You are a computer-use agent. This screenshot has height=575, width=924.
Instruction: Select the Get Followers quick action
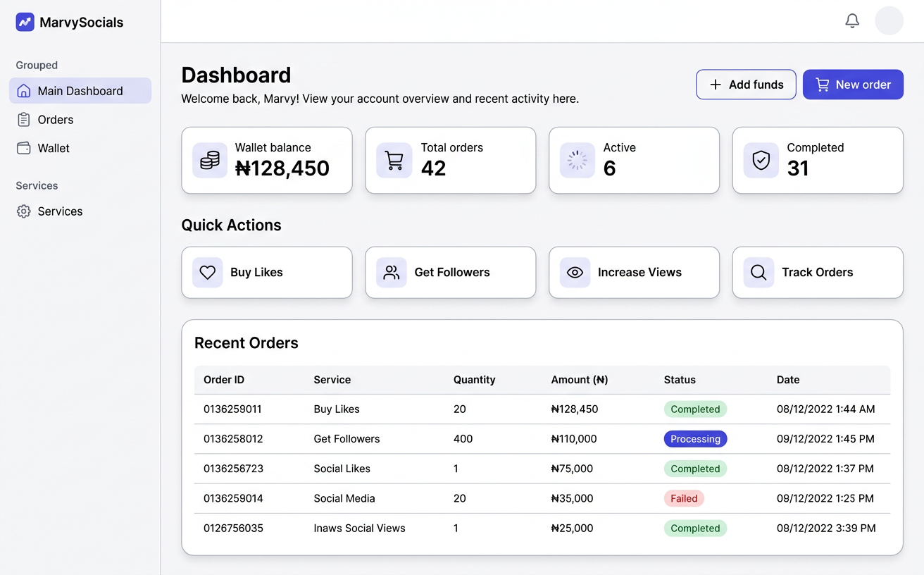tap(451, 273)
